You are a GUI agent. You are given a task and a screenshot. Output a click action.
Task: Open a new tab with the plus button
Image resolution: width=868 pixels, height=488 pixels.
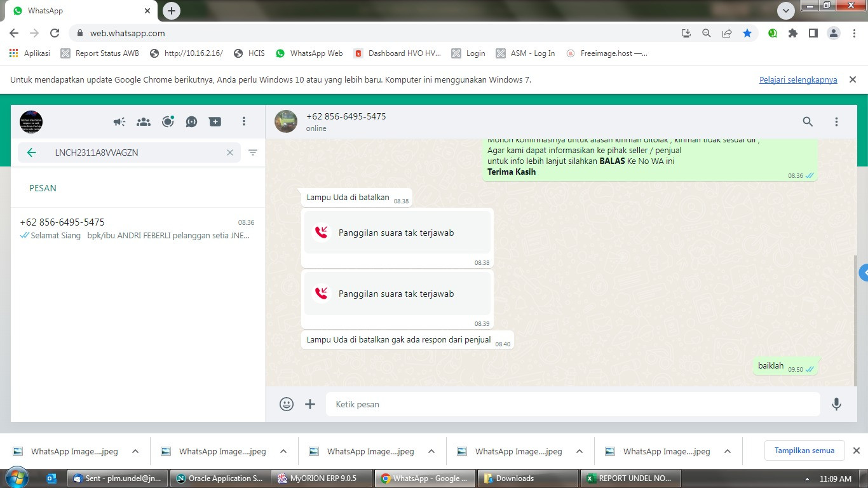point(171,11)
